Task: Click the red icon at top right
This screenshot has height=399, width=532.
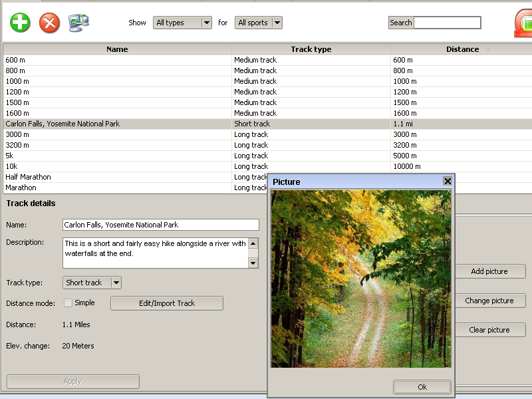Action: tap(523, 23)
